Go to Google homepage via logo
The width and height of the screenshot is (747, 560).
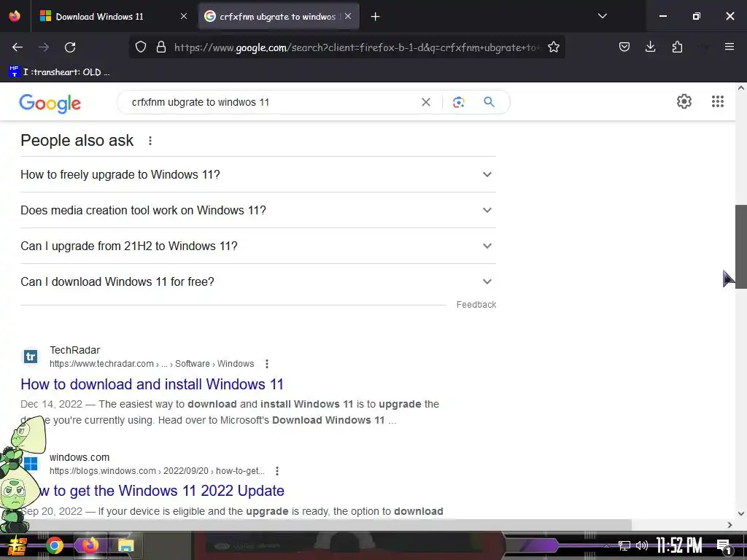(50, 103)
